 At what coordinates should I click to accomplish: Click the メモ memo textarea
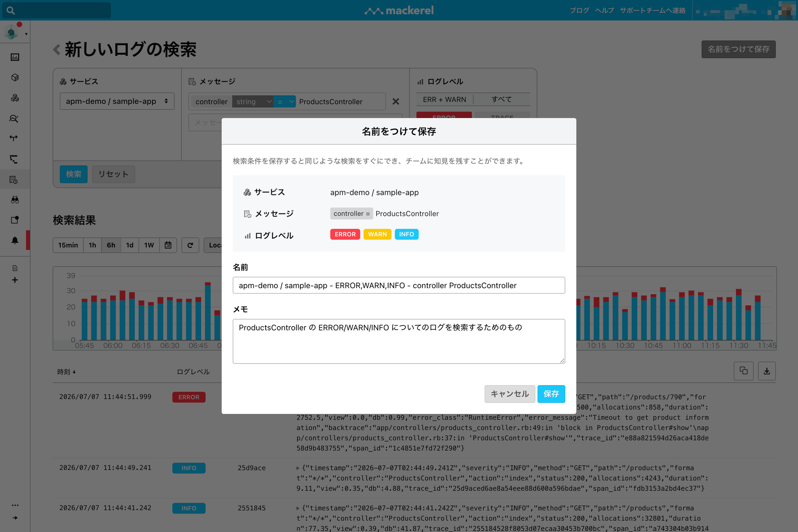(399, 341)
